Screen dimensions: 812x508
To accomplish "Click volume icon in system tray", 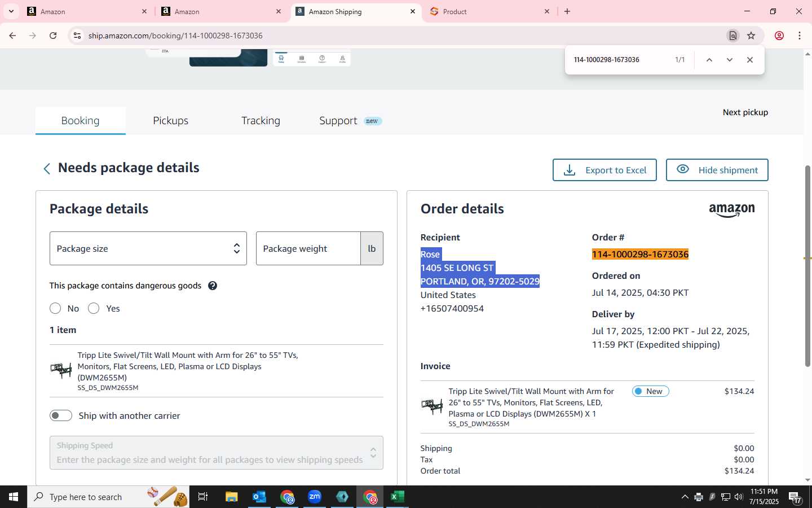I will point(739,497).
